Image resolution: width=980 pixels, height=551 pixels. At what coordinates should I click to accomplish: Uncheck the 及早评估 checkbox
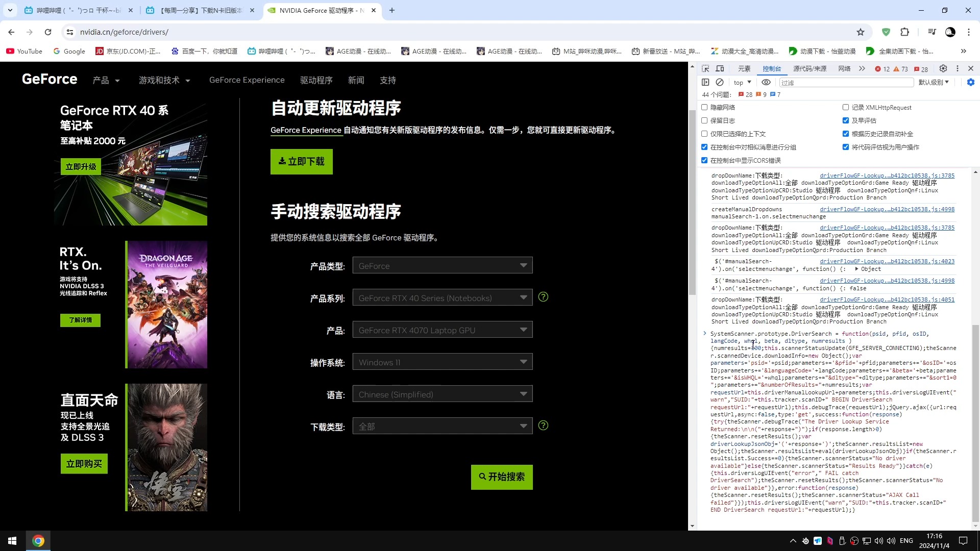[846, 120]
